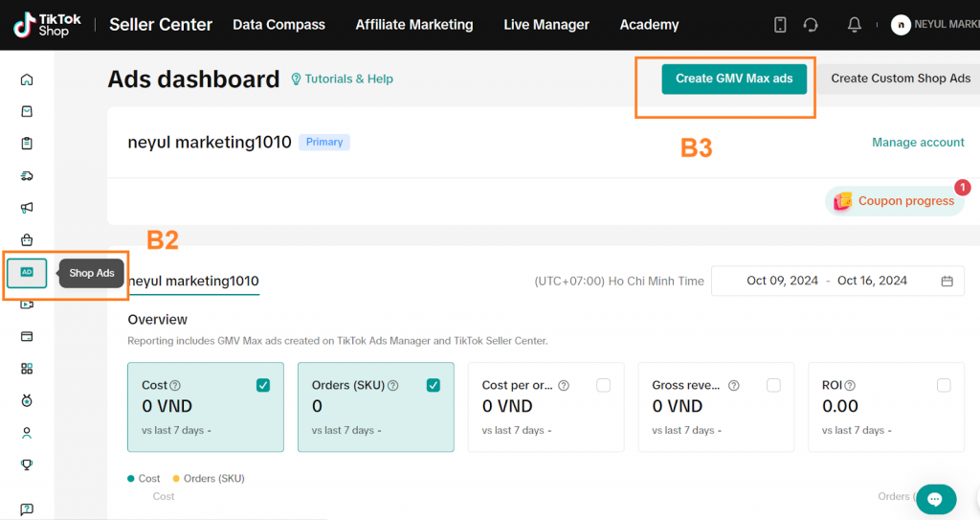Uncheck the Cost metric checkbox

pos(263,385)
